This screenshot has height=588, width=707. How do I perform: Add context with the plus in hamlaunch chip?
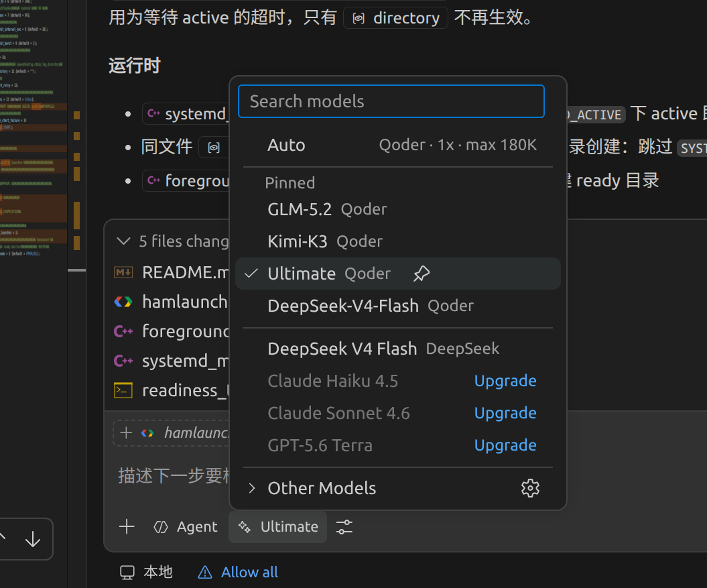click(126, 432)
